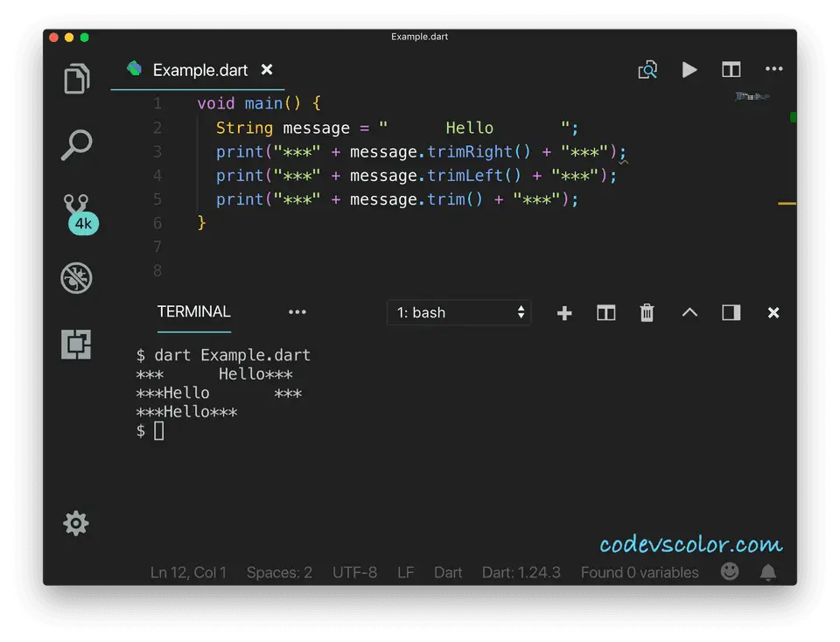Kill terminal with trash icon
The width and height of the screenshot is (840, 642).
647,313
